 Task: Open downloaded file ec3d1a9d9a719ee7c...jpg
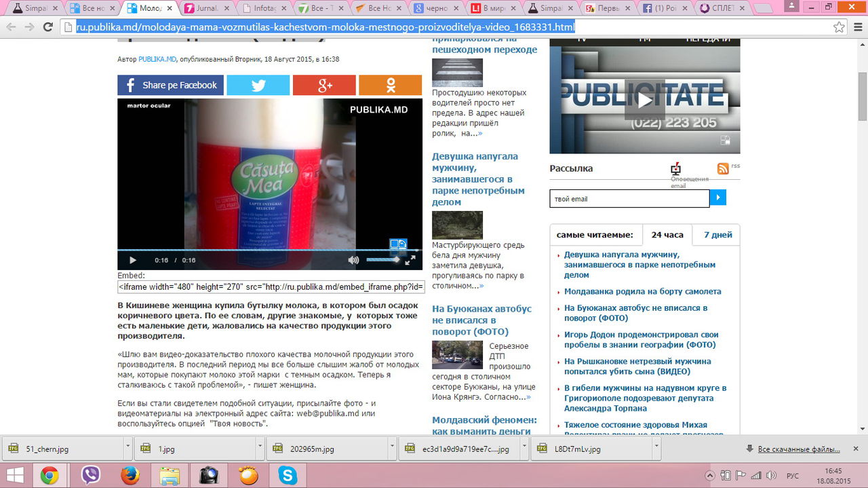[x=459, y=449]
